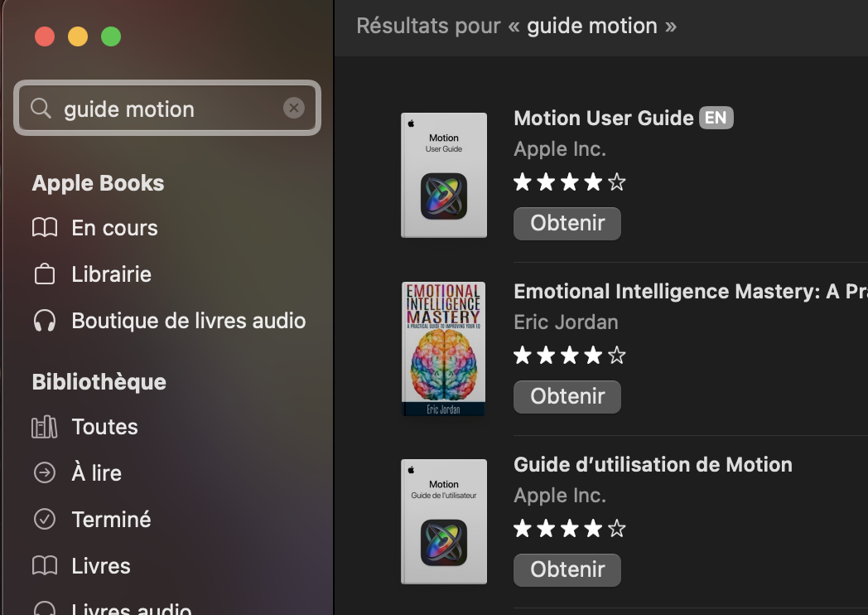Click the headphones icon for audiobook store

[x=45, y=321]
